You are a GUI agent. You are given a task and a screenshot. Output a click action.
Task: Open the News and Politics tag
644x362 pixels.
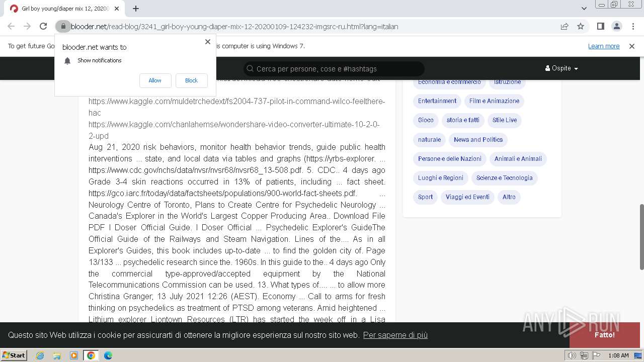click(x=478, y=140)
